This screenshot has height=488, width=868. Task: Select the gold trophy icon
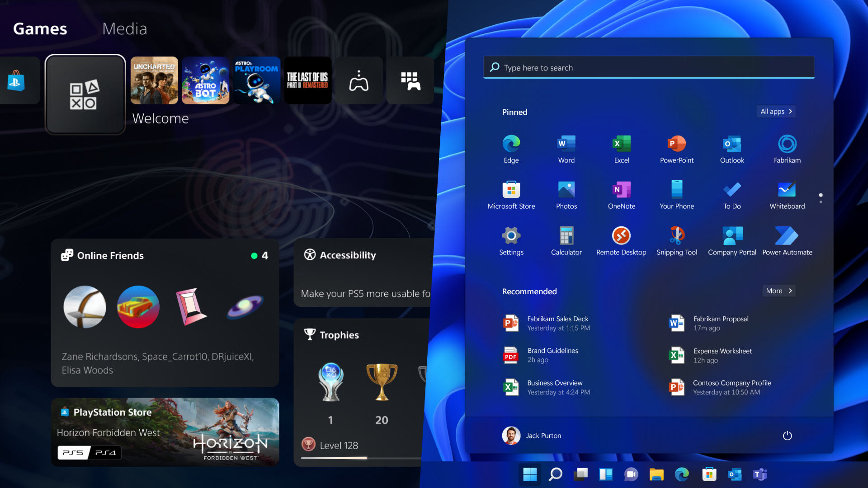pos(382,382)
